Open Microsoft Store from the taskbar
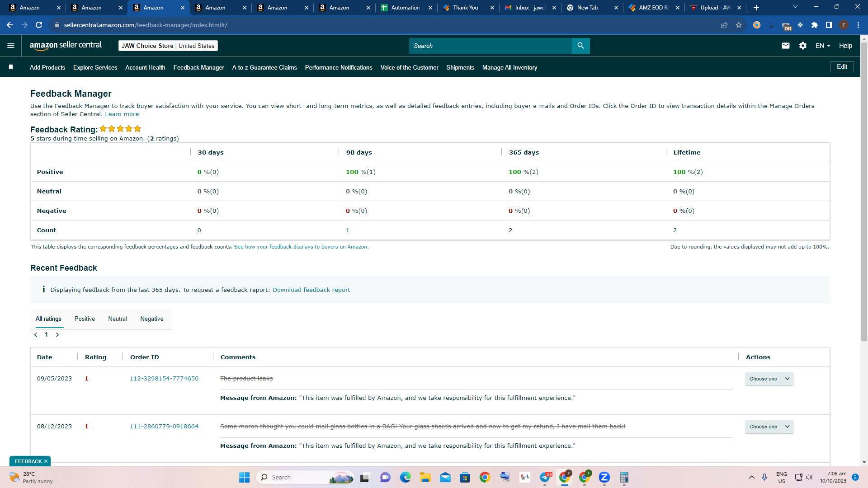This screenshot has height=488, width=868. point(465,477)
